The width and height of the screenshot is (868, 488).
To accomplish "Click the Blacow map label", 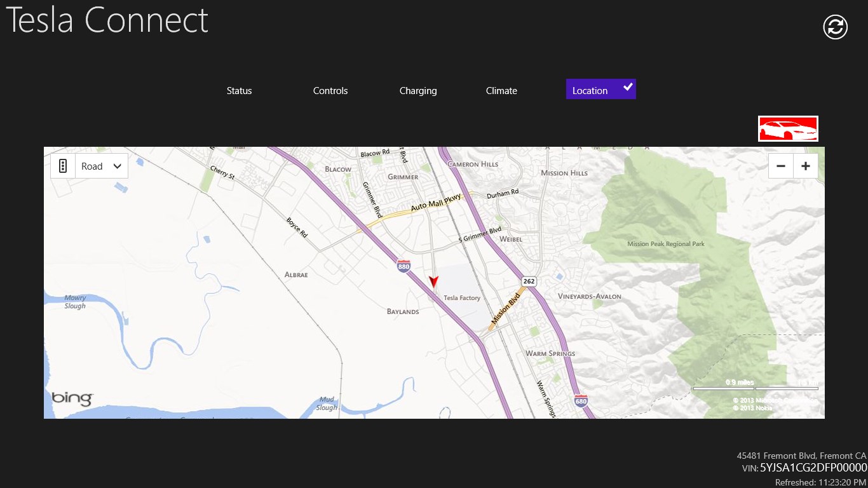I will (338, 170).
